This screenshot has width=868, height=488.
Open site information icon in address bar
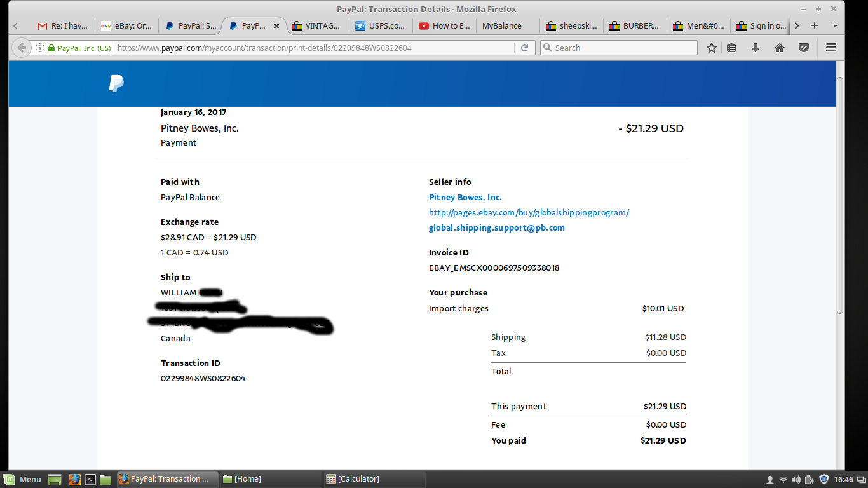(40, 48)
